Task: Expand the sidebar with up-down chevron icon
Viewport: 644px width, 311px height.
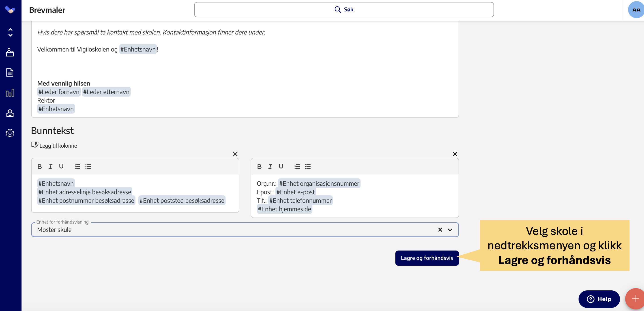Action: 10,32
